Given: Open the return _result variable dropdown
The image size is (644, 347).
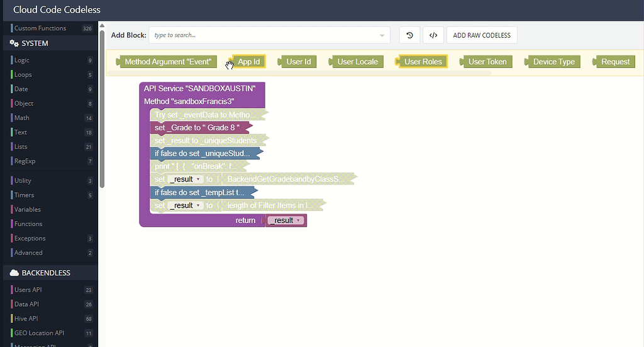Looking at the screenshot, I should click(286, 220).
